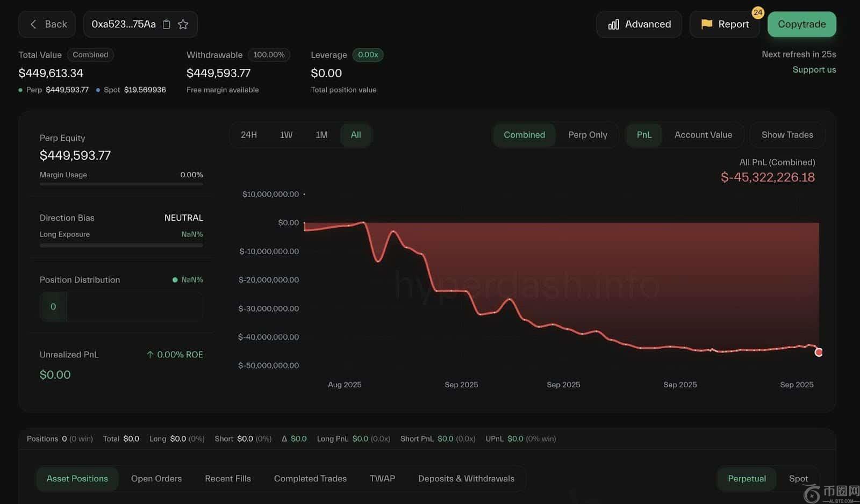Toggle chart to Account Value

click(x=703, y=135)
